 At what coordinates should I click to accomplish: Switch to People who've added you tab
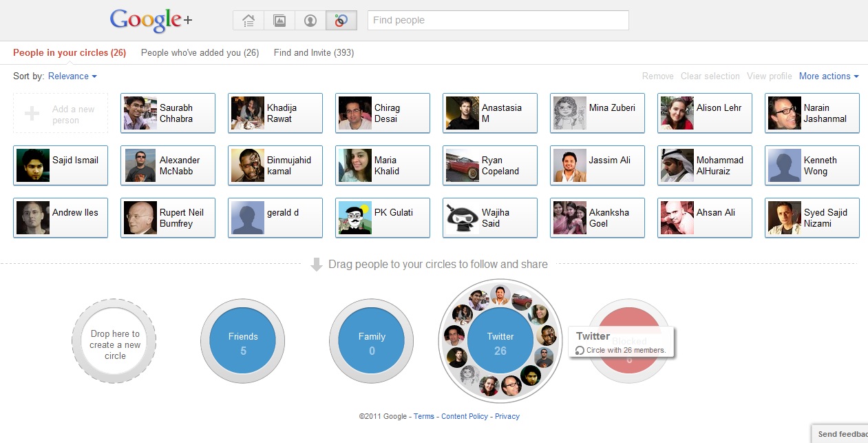pyautogui.click(x=200, y=53)
